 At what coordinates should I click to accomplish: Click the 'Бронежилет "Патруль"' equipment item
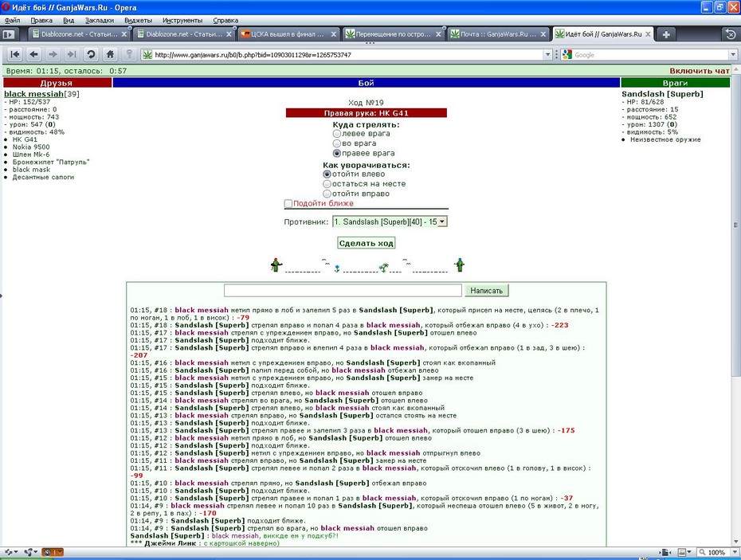(x=50, y=162)
